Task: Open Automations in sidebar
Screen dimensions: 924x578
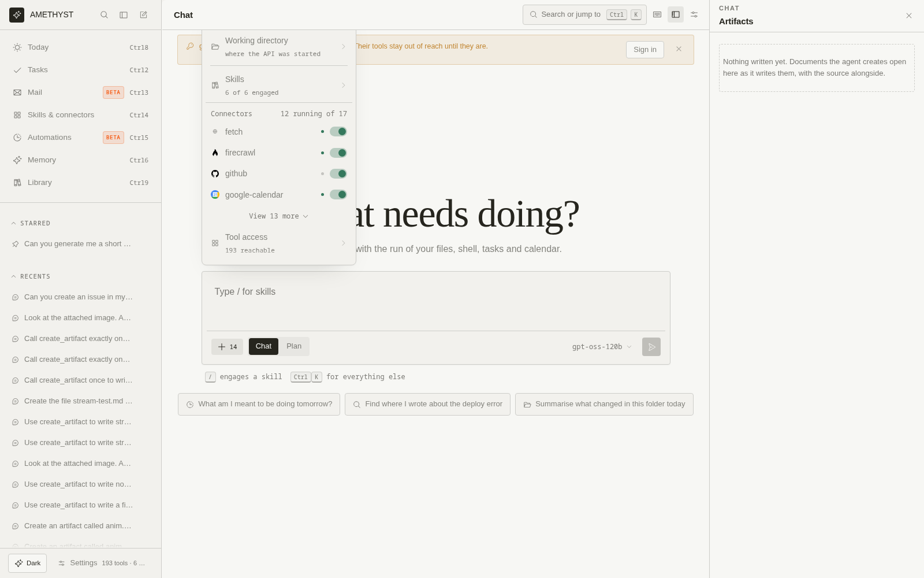Action: click(x=81, y=138)
